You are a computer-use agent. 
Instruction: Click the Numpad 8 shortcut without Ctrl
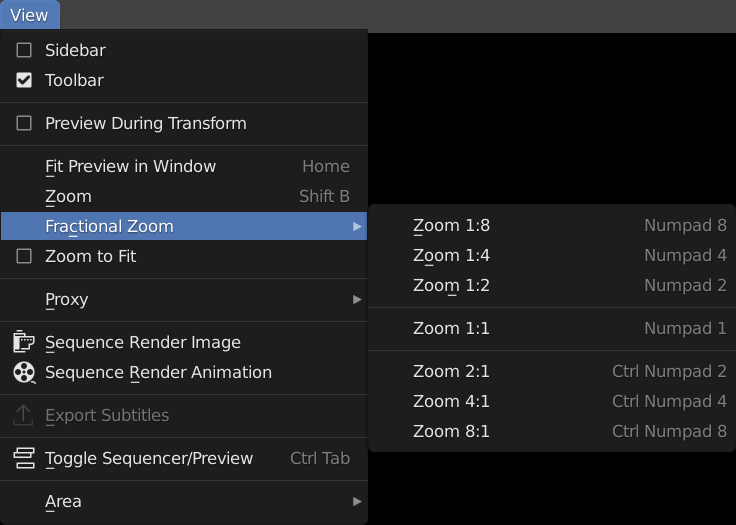pos(685,225)
